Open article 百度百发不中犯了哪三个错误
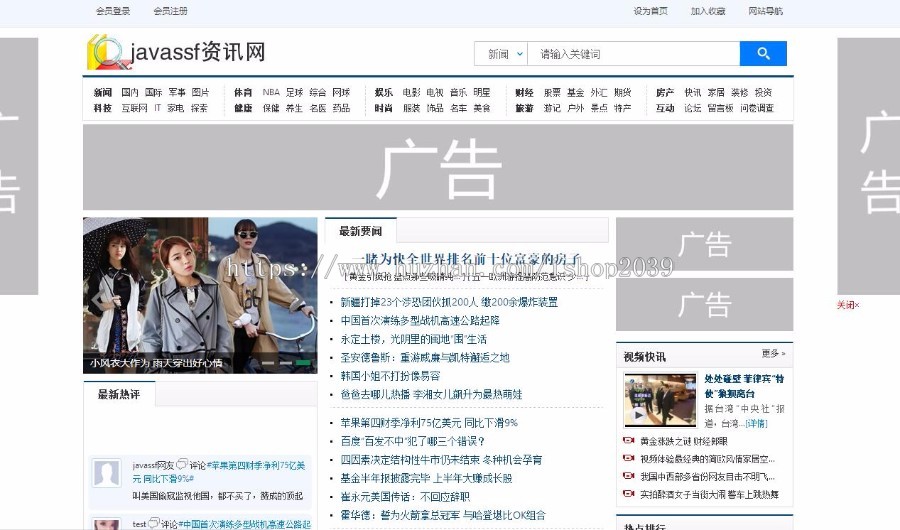Image resolution: width=900 pixels, height=530 pixels. tap(413, 441)
